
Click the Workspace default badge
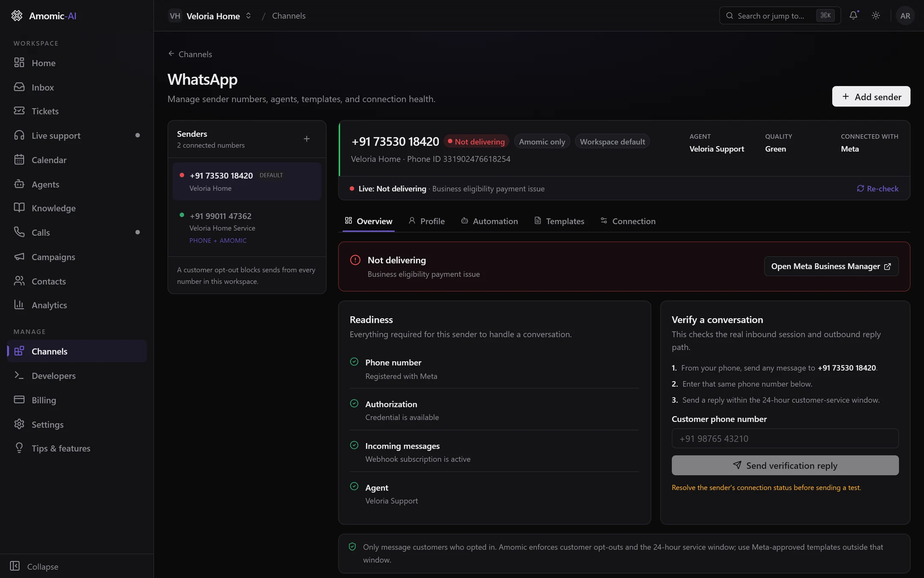612,142
